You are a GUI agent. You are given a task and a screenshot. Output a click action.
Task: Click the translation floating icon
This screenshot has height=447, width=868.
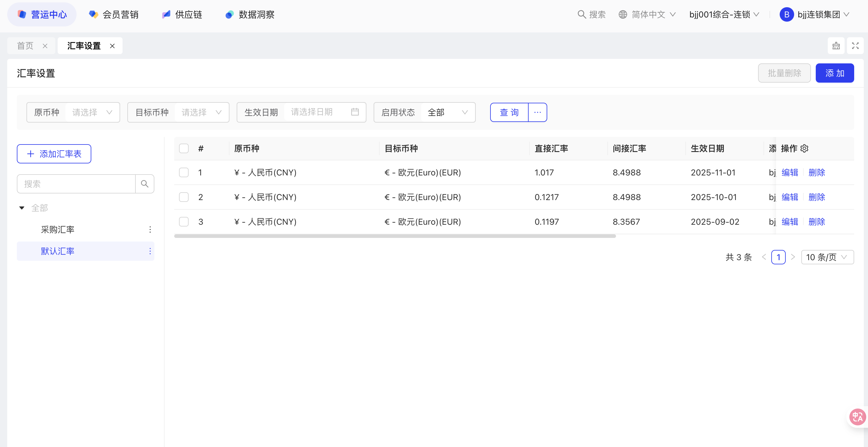coord(857,417)
